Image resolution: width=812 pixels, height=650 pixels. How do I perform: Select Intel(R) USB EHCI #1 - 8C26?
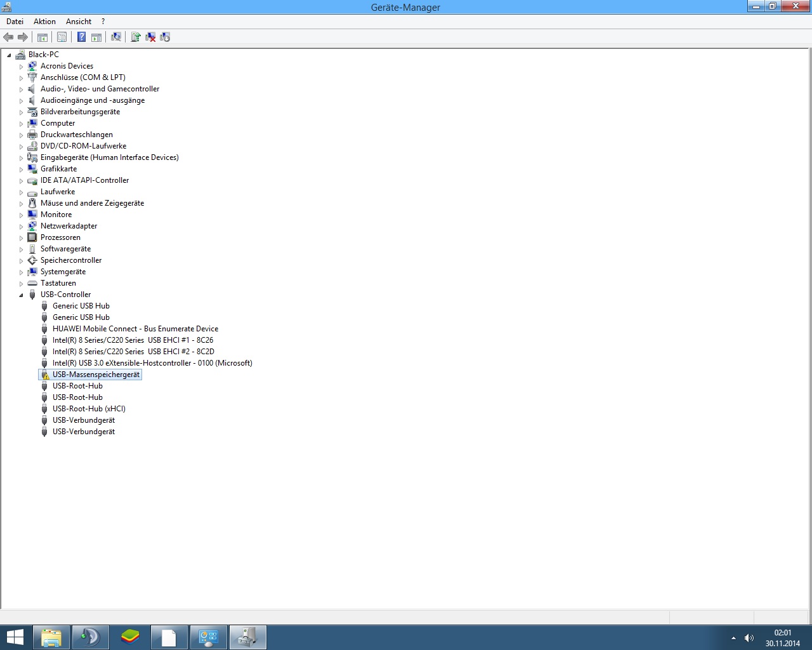point(133,340)
